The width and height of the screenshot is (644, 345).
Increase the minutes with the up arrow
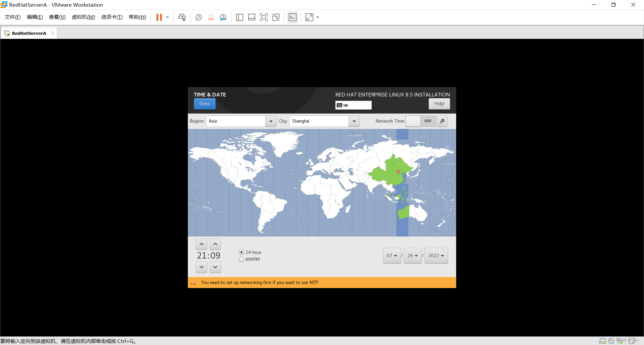[x=215, y=244]
